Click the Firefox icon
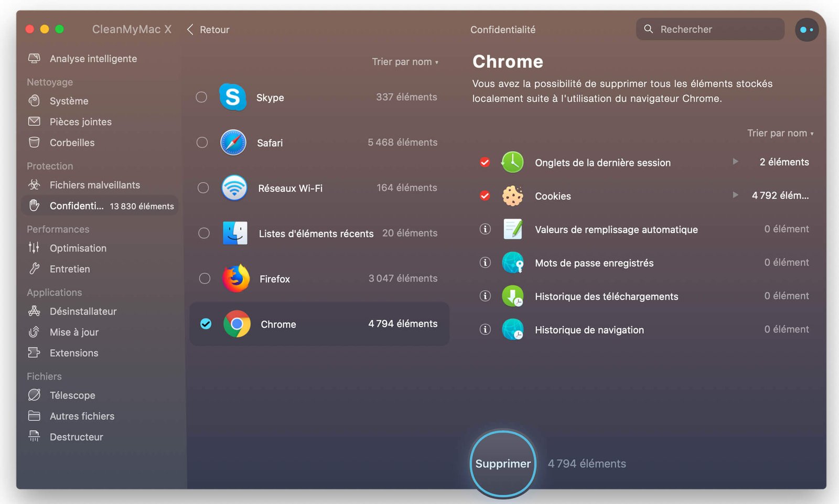This screenshot has width=839, height=504. 236,278
